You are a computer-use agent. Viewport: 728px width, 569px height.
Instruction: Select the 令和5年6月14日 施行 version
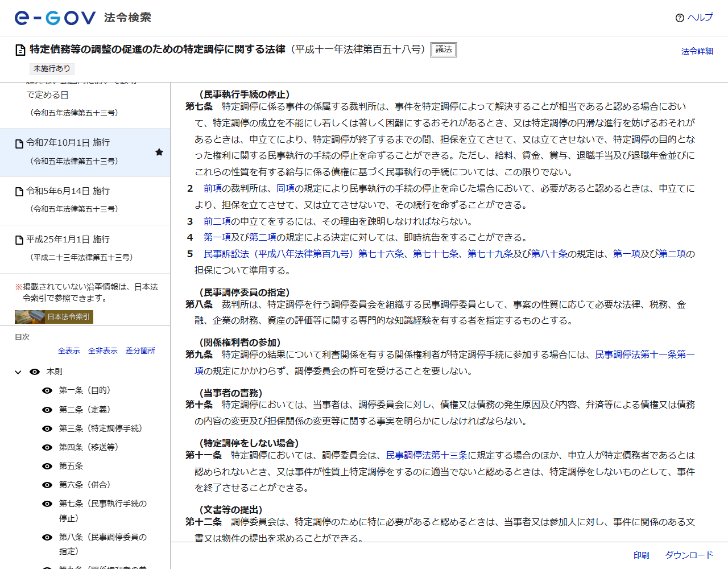coord(85,200)
